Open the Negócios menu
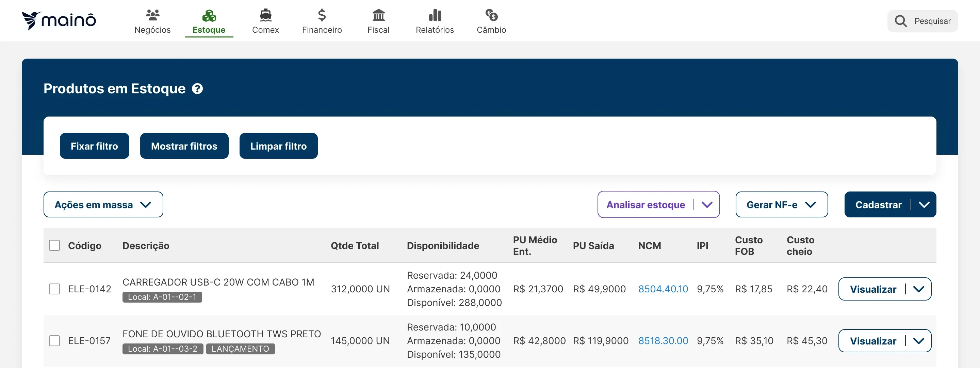The height and width of the screenshot is (368, 980). click(152, 22)
